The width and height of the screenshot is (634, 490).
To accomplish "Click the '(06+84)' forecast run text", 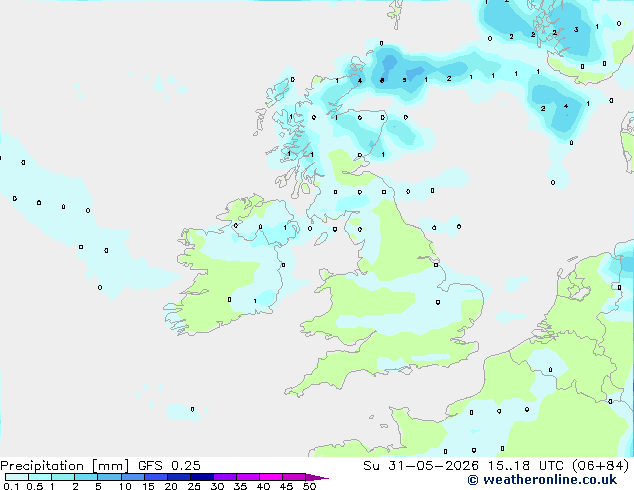I will coord(600,466).
